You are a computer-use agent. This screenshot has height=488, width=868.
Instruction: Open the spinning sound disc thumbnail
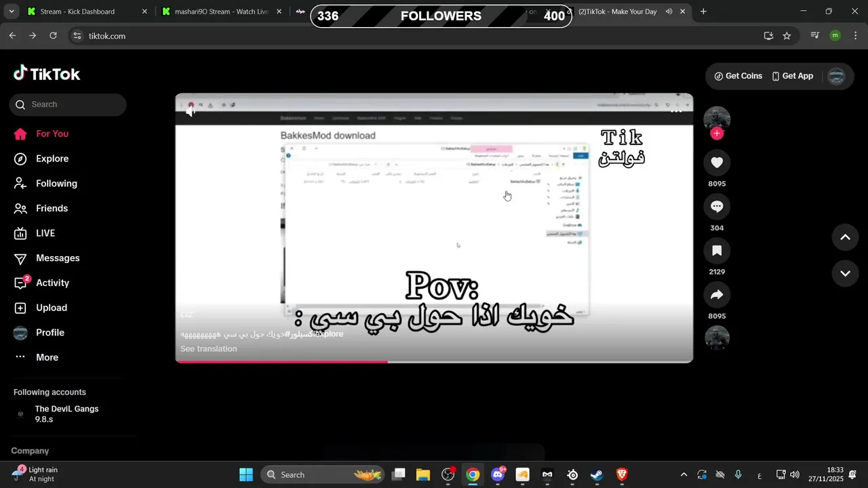pyautogui.click(x=717, y=338)
